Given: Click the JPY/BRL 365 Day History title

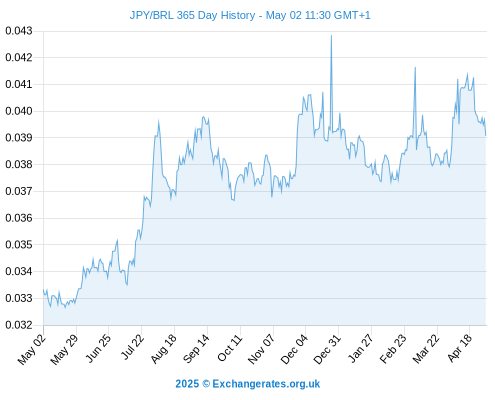Looking at the screenshot, I should (x=250, y=15).
